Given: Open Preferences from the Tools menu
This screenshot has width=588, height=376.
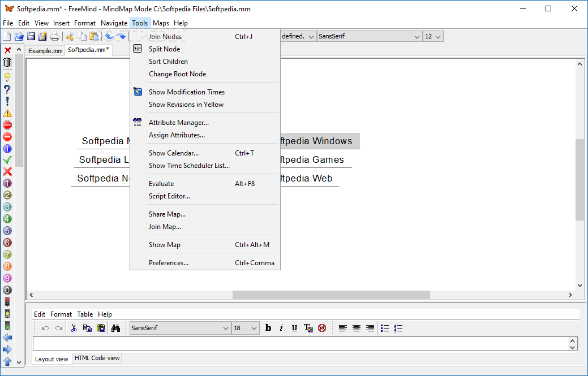Looking at the screenshot, I should 205,263.
